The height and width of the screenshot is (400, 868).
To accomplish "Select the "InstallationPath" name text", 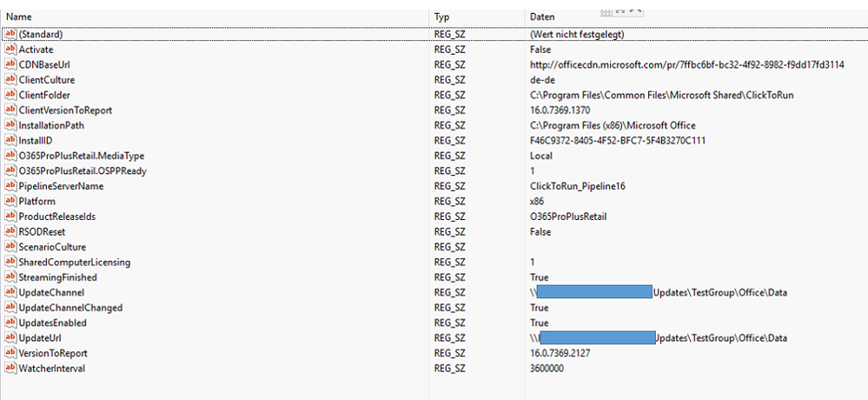I will pos(51,125).
